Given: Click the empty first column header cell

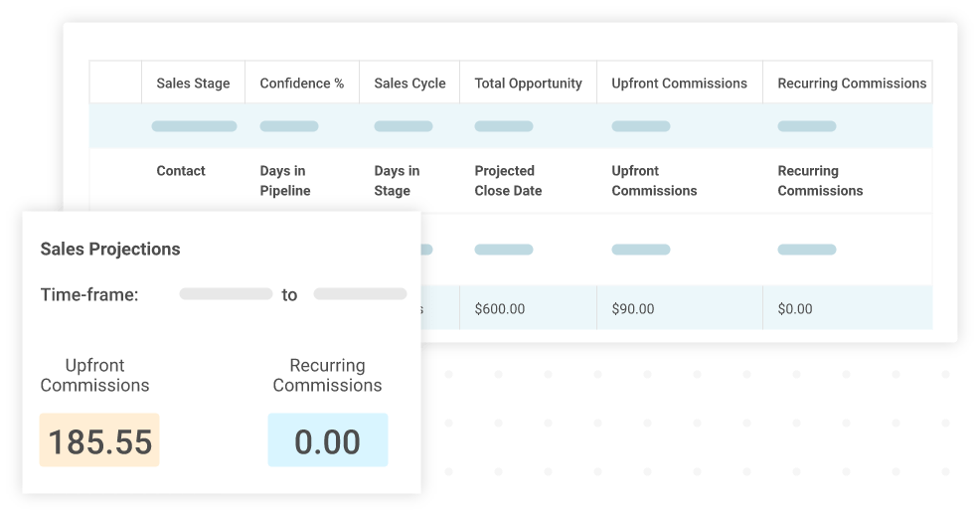Looking at the screenshot, I should coord(115,82).
